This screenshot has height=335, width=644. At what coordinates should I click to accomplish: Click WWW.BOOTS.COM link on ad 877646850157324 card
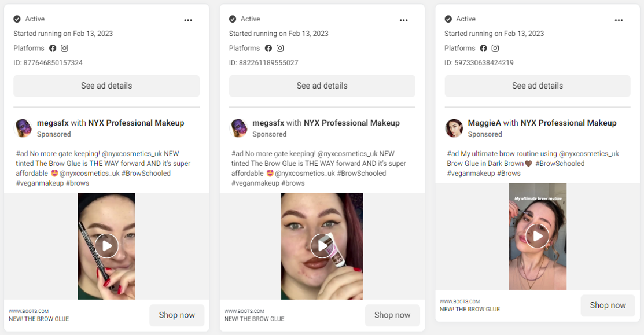pyautogui.click(x=29, y=311)
